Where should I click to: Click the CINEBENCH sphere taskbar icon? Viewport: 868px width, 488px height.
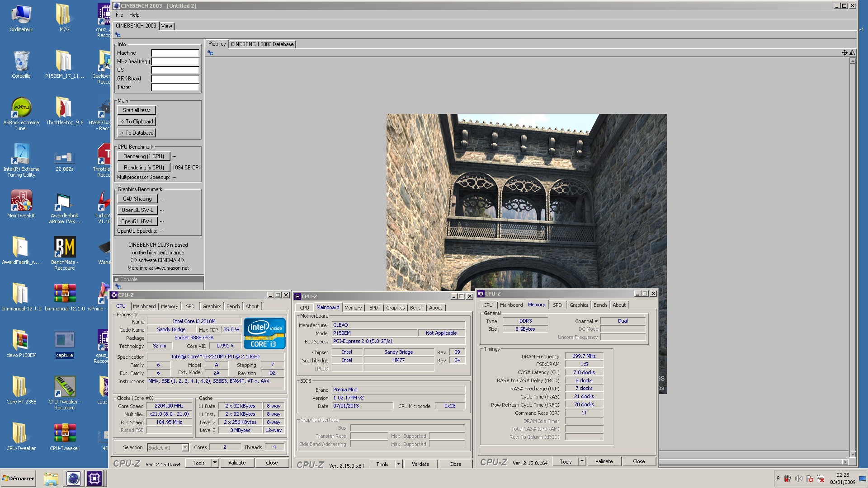[73, 479]
